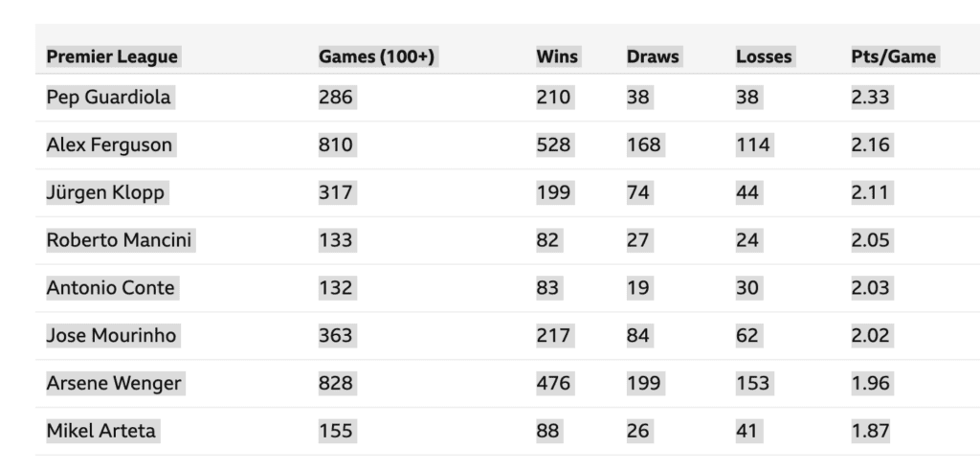Viewport: 980px width, 470px height.
Task: Click the Wins column header
Action: point(558,56)
